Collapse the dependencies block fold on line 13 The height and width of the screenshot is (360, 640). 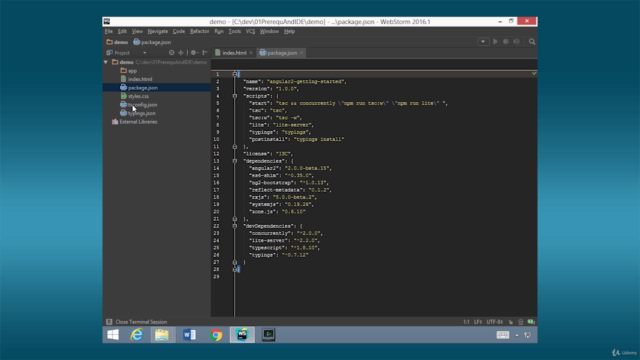[x=235, y=161]
